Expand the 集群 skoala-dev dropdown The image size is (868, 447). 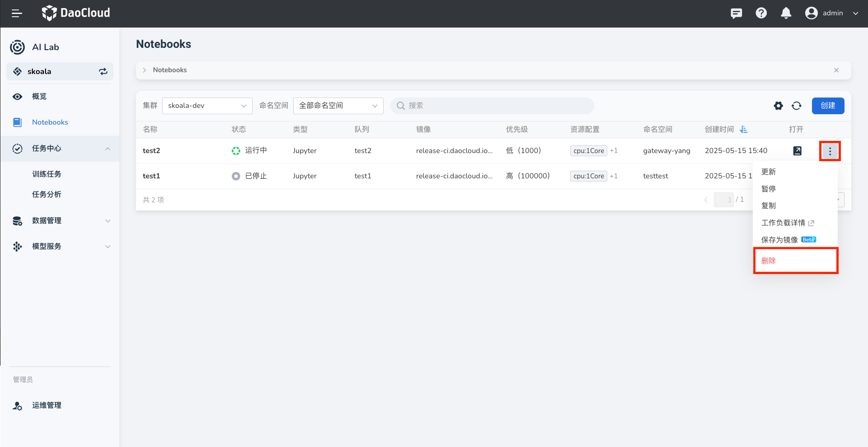tap(207, 106)
